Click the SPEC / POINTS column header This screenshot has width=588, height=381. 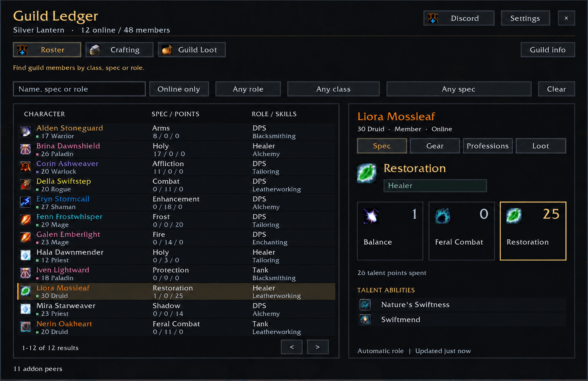pyautogui.click(x=175, y=114)
